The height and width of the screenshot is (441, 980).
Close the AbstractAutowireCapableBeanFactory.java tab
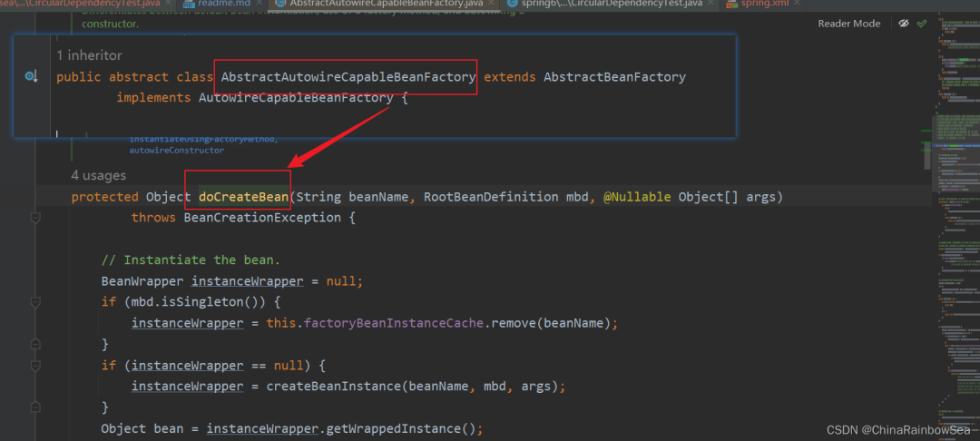(491, 3)
